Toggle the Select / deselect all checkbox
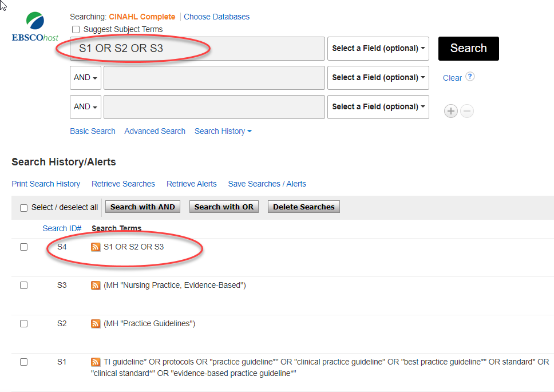The image size is (554, 392). [x=24, y=208]
